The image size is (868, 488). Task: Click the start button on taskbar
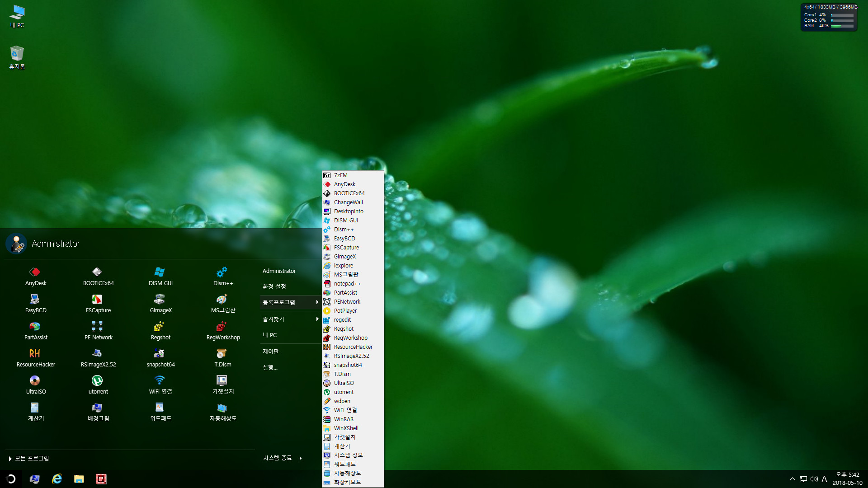coord(11,479)
